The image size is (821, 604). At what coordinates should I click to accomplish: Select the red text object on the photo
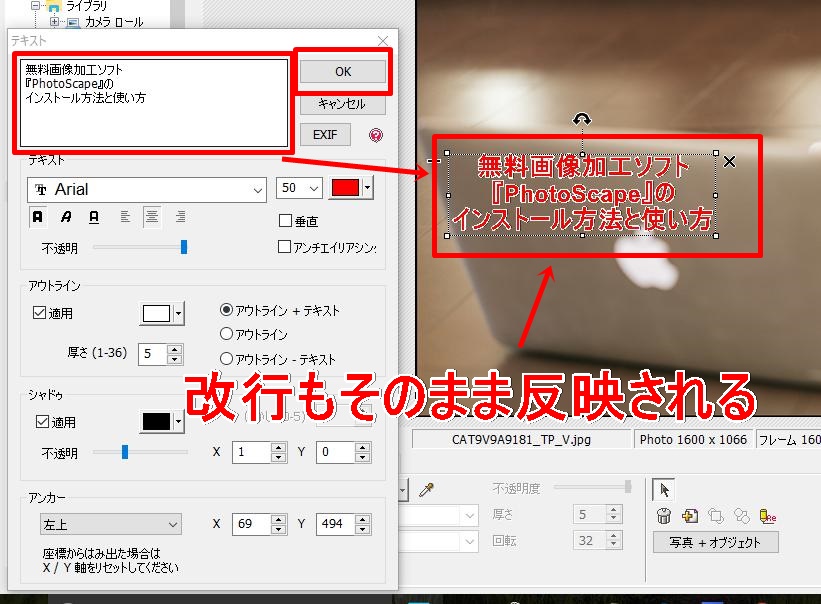point(582,194)
